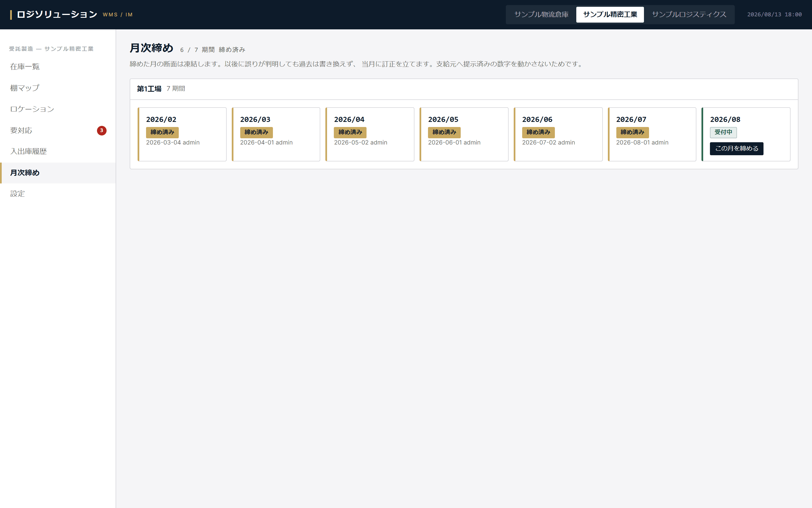Click the 2026-03-04 admin closing record

coord(173,143)
